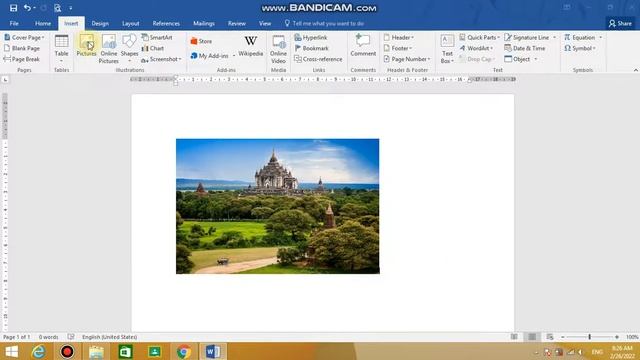Open Internet Explorer from taskbar

pyautogui.click(x=38, y=351)
